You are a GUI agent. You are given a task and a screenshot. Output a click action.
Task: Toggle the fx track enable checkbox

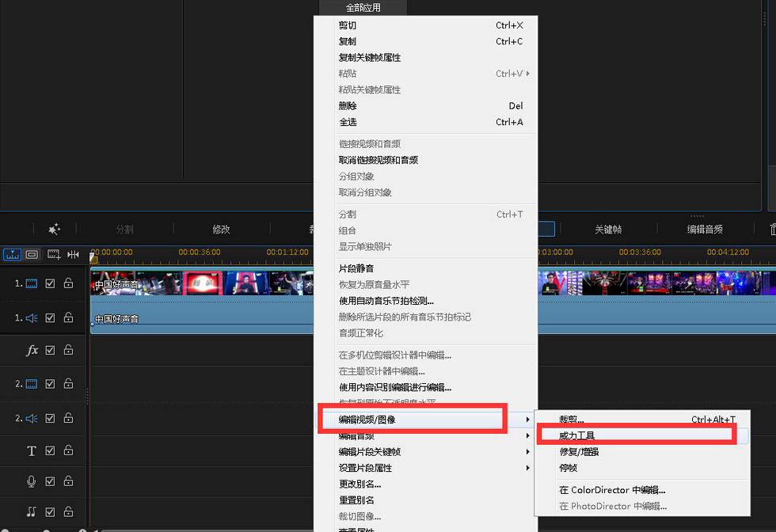click(x=51, y=349)
